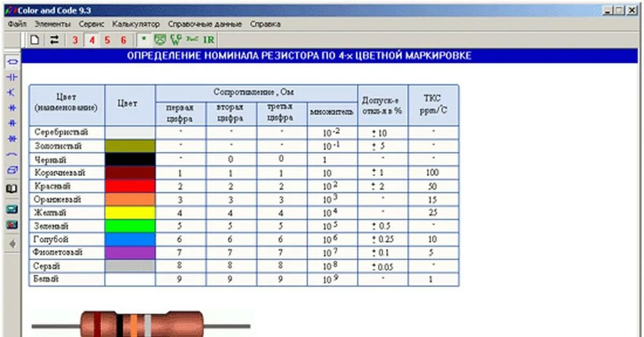Click the Оранжевый color name cell

pyautogui.click(x=67, y=199)
